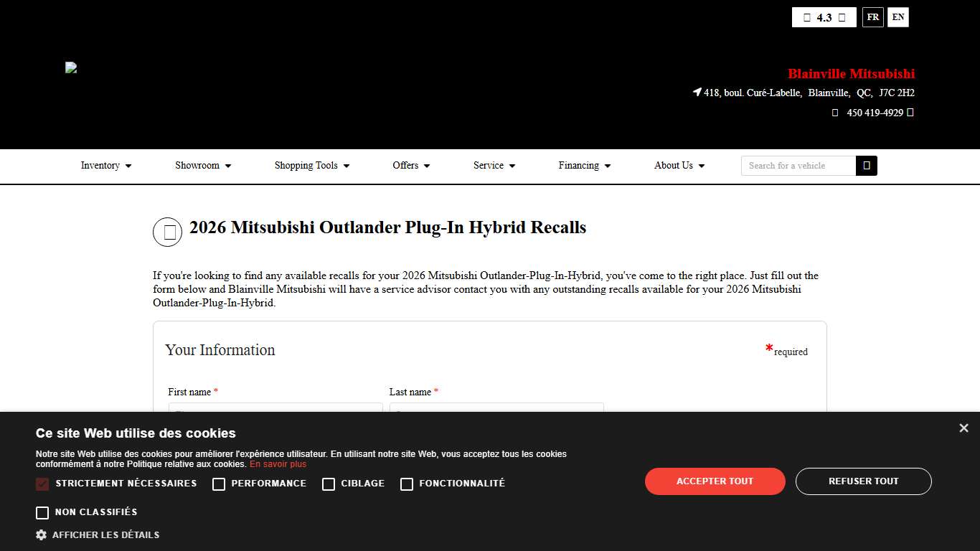980x551 pixels.
Task: Enable the Performance cookies checkbox
Action: 219,484
